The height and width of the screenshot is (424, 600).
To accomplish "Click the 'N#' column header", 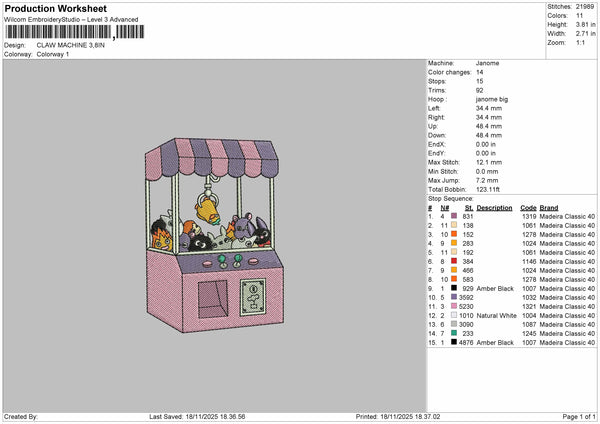I will (x=444, y=208).
